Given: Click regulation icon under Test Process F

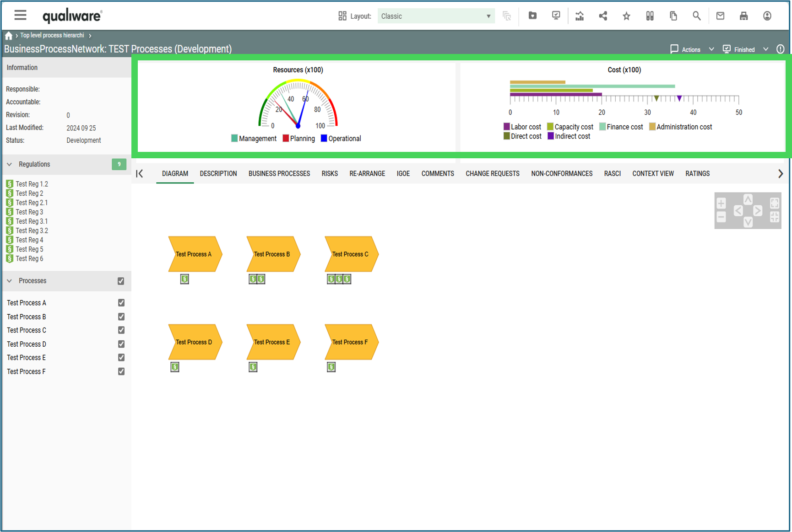Looking at the screenshot, I should 331,367.
